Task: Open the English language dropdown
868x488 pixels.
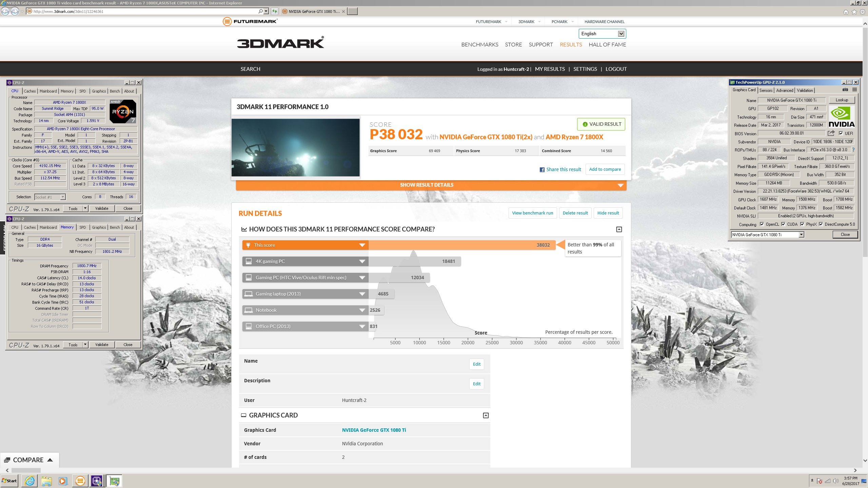Action: (x=602, y=34)
